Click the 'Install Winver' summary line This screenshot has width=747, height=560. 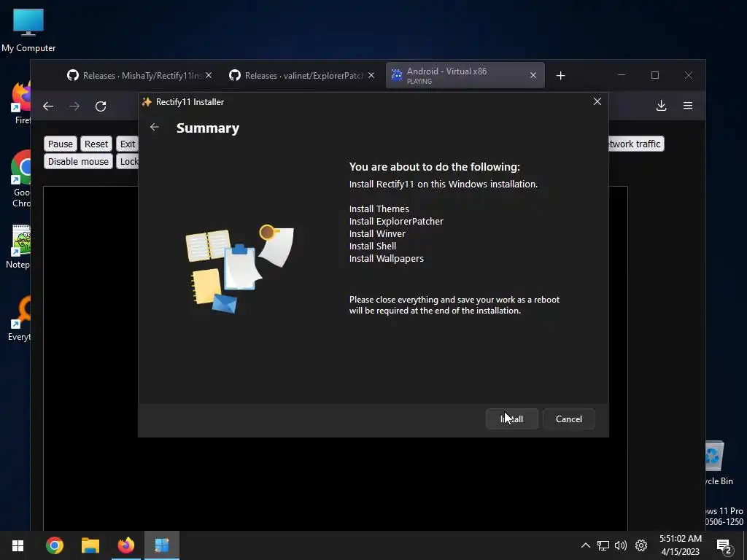377,234
